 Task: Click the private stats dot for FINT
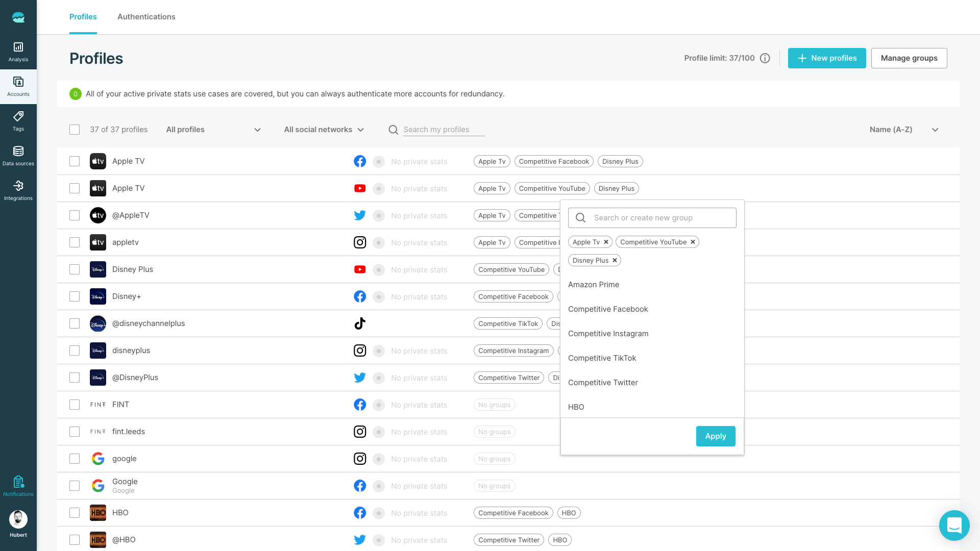(379, 405)
